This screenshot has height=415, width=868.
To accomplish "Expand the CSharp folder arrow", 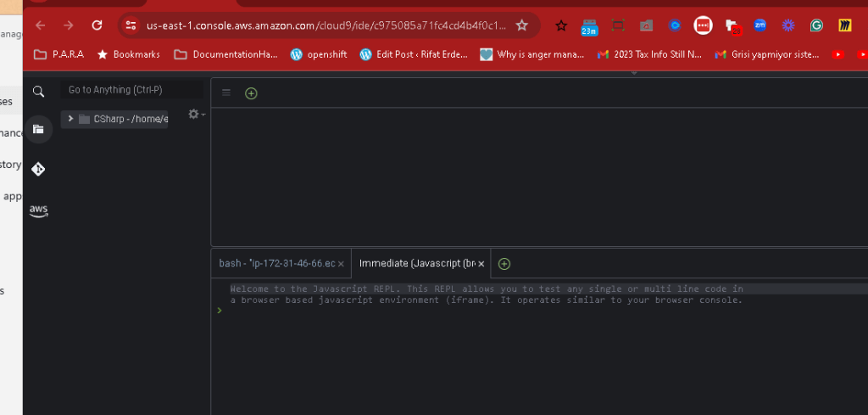I will pos(70,119).
